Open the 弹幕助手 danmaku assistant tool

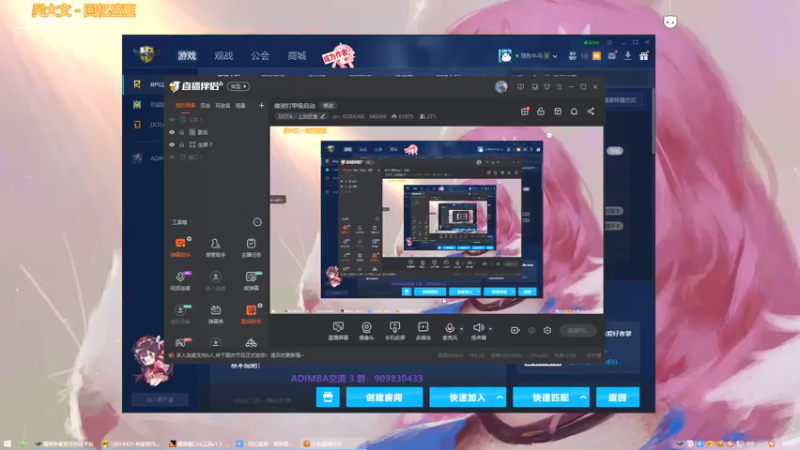pos(180,247)
